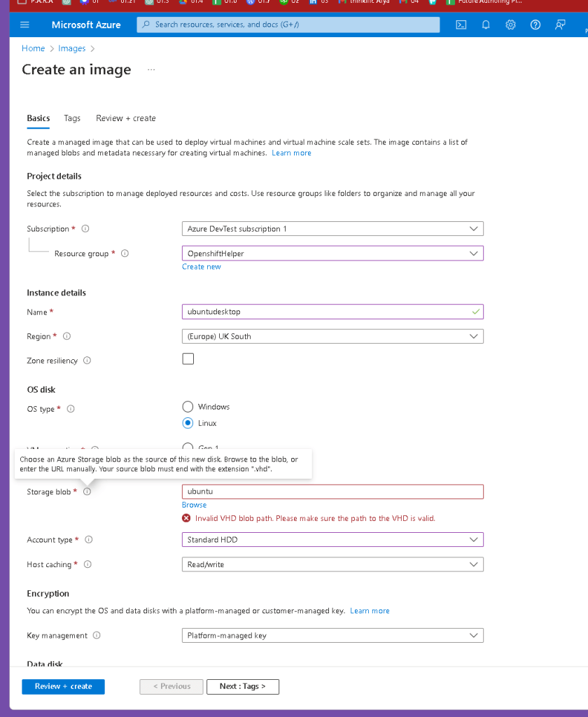Image resolution: width=588 pixels, height=717 pixels.
Task: Open the Resource group dropdown
Action: (x=332, y=253)
